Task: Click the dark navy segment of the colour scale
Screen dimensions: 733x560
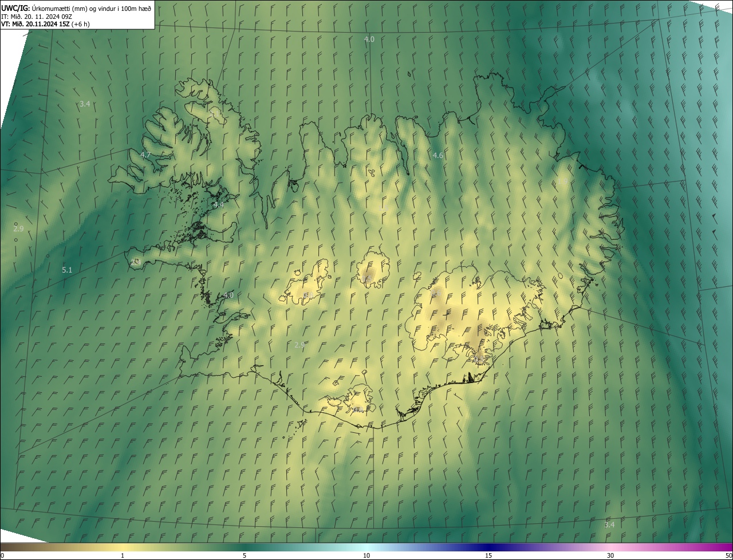Action: 488,547
